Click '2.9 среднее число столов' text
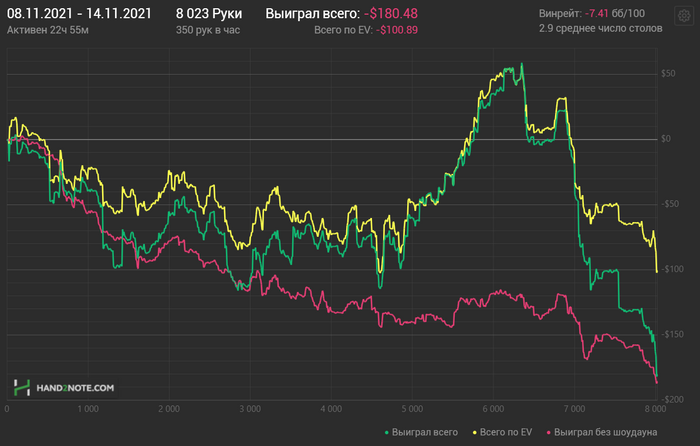This screenshot has width=700, height=446. 600,29
